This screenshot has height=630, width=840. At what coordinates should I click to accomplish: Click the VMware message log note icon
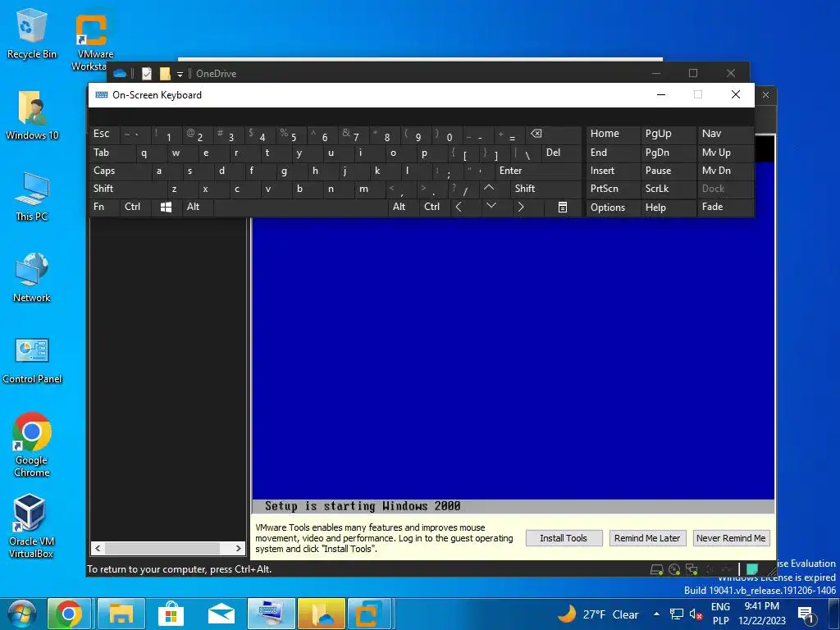(x=752, y=569)
